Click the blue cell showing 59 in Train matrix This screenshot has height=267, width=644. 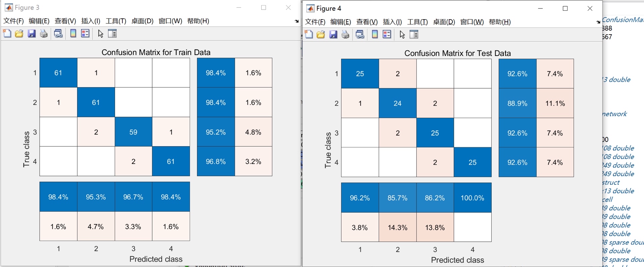click(133, 132)
